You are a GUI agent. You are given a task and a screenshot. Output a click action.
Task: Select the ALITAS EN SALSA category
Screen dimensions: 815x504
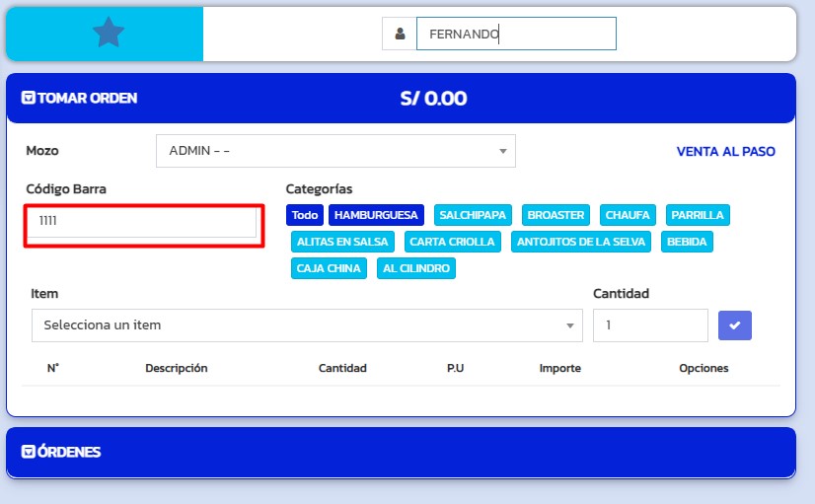[343, 242]
